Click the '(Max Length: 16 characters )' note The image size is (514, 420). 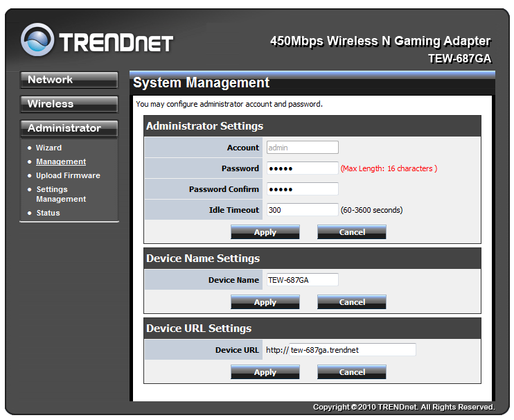pos(389,168)
